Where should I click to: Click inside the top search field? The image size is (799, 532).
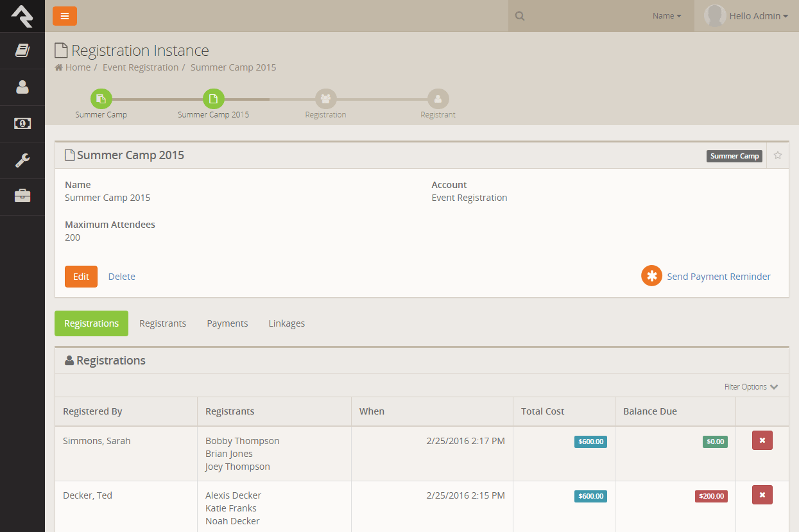(x=584, y=16)
